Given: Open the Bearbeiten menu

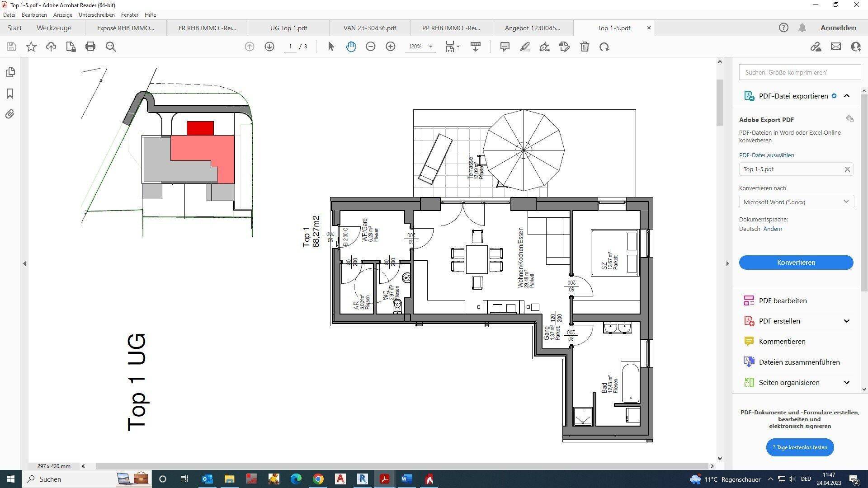Looking at the screenshot, I should tap(34, 15).
